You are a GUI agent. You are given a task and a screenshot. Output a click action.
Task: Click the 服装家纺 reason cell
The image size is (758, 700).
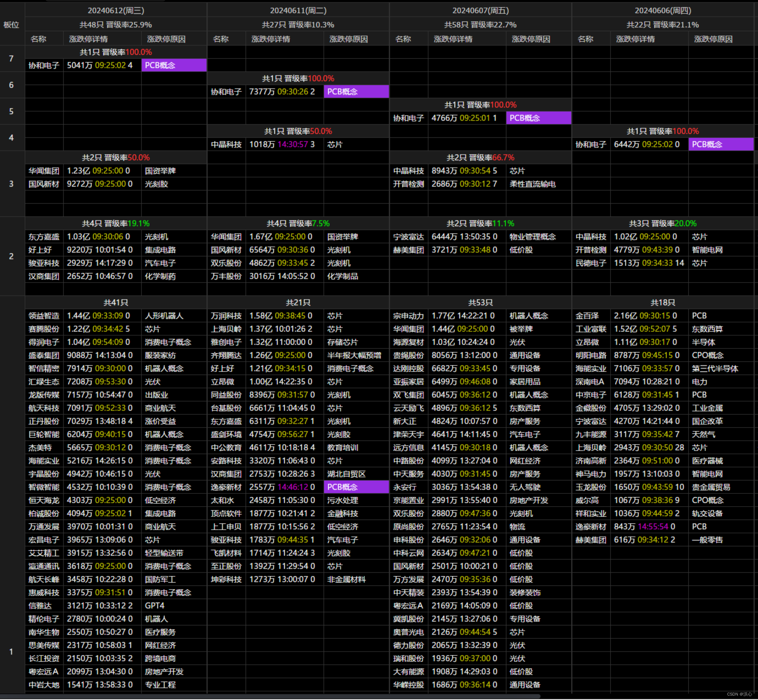(x=174, y=355)
